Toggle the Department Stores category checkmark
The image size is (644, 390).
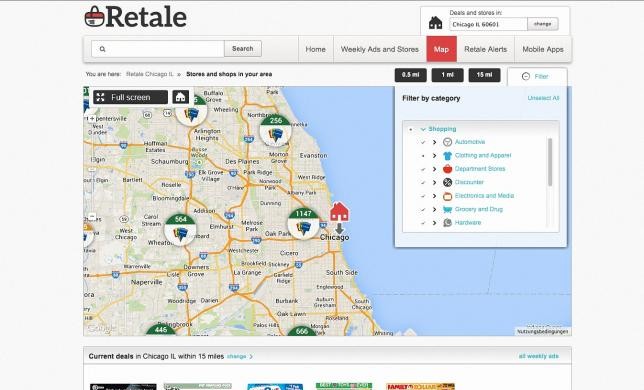[x=423, y=169]
